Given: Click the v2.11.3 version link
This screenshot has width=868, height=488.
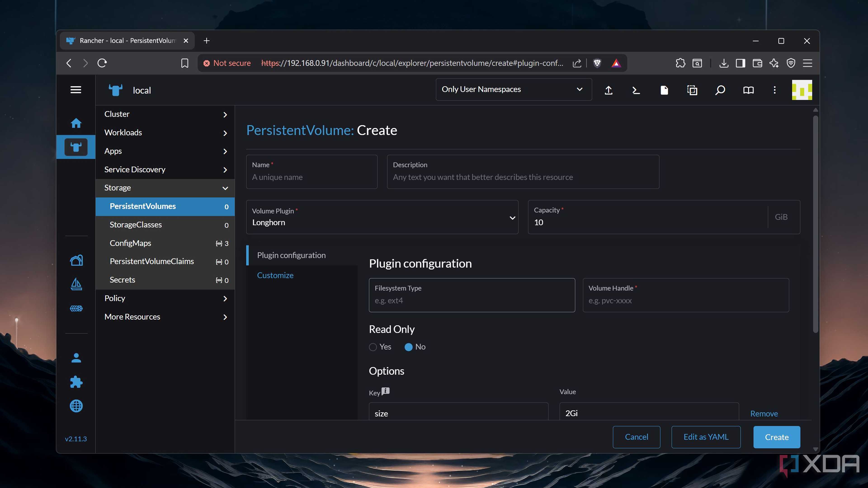Looking at the screenshot, I should pyautogui.click(x=76, y=439).
